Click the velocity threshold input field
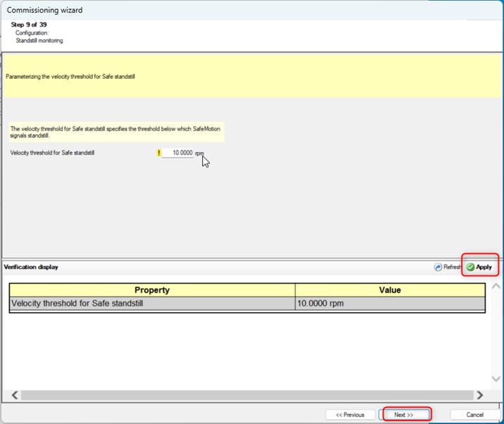 (x=178, y=152)
